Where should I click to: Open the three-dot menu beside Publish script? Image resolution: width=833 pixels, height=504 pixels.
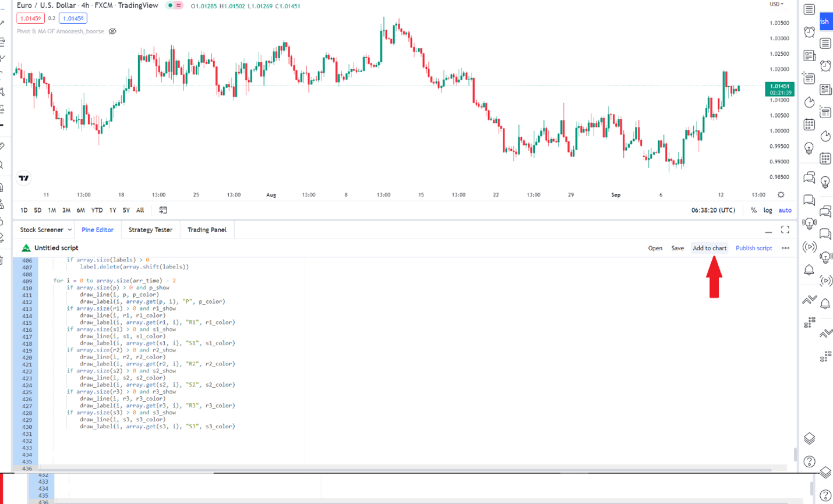coord(785,248)
